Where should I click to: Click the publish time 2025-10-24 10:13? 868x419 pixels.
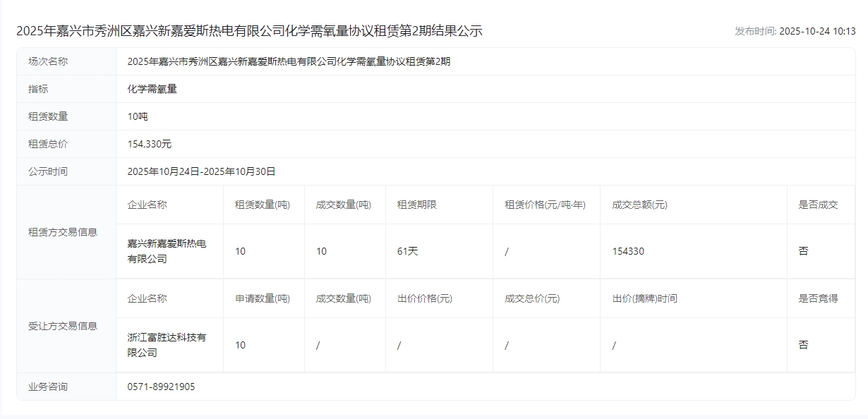pyautogui.click(x=817, y=31)
